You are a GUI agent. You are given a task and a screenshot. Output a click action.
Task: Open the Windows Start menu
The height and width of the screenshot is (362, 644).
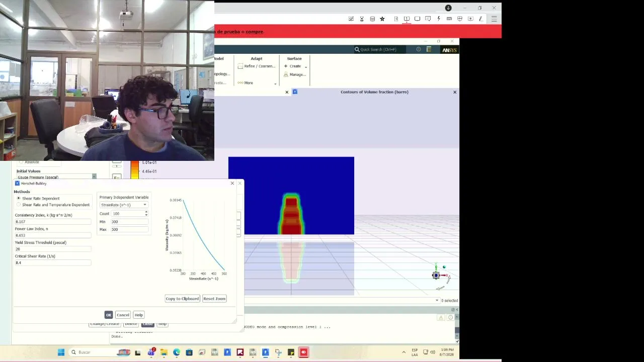click(61, 352)
